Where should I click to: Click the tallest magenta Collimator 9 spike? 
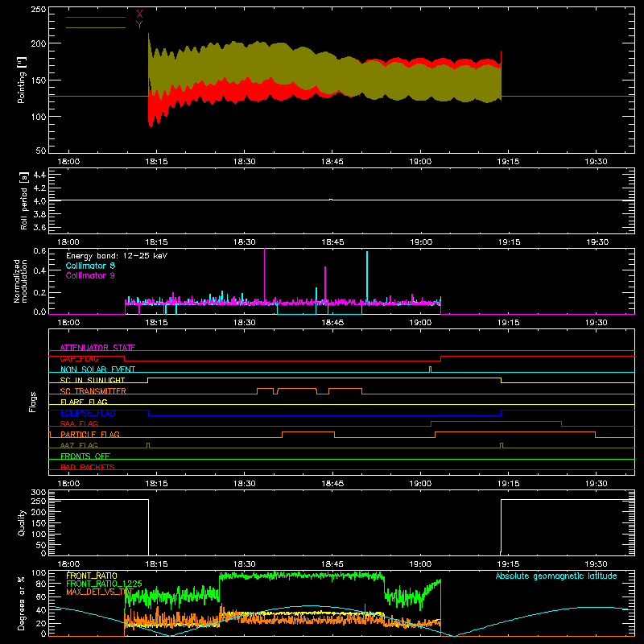click(265, 275)
